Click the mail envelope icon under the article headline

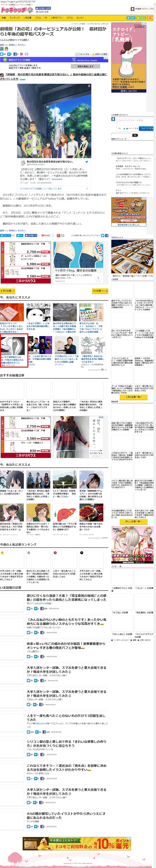pyautogui.click(x=26, y=54)
